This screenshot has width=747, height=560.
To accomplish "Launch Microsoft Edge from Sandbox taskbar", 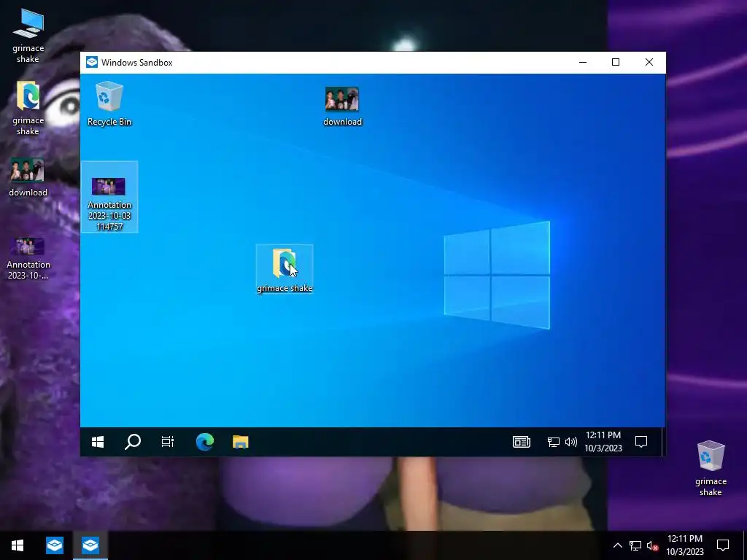I will (x=205, y=442).
